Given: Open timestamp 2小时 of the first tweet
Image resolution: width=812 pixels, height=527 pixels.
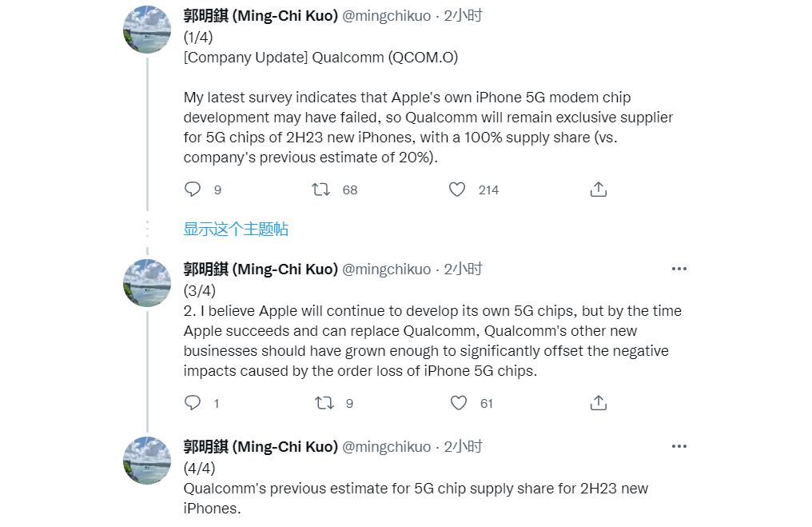Looking at the screenshot, I should pos(464,16).
